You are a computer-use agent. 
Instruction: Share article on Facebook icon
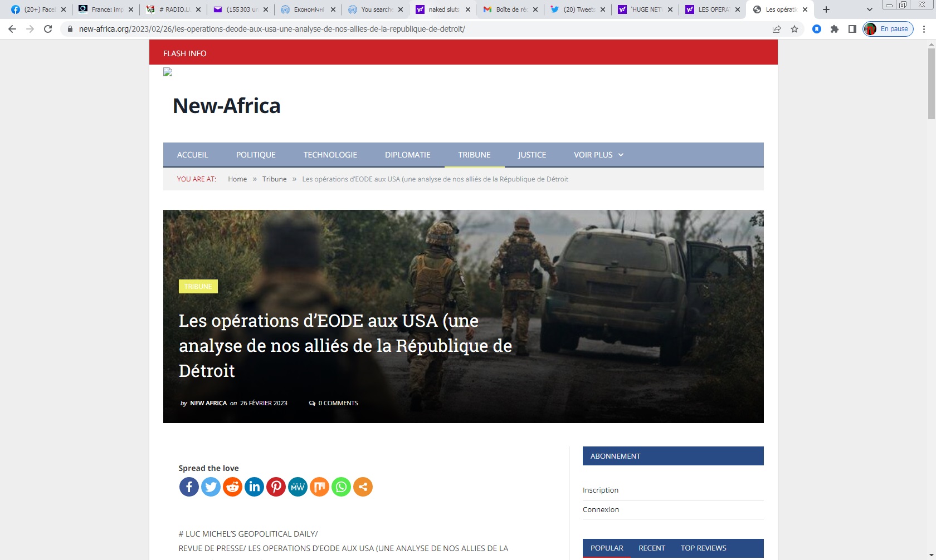click(x=189, y=487)
